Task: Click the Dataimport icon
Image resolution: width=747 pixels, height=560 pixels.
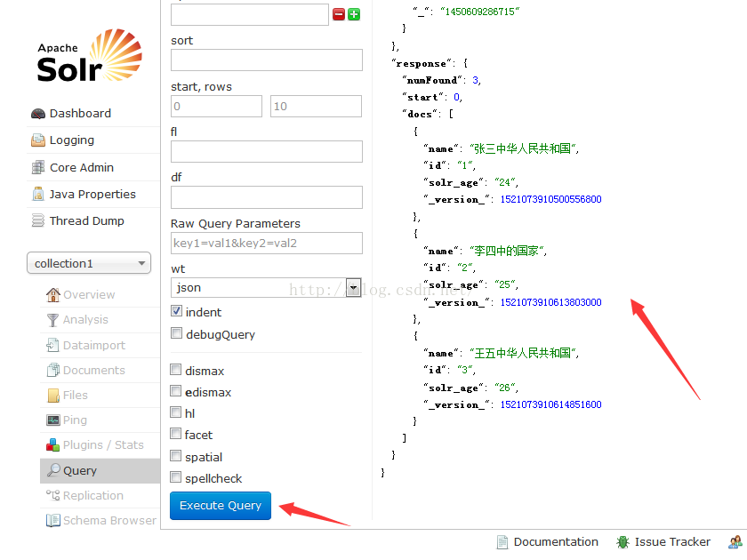Action: tap(52, 345)
